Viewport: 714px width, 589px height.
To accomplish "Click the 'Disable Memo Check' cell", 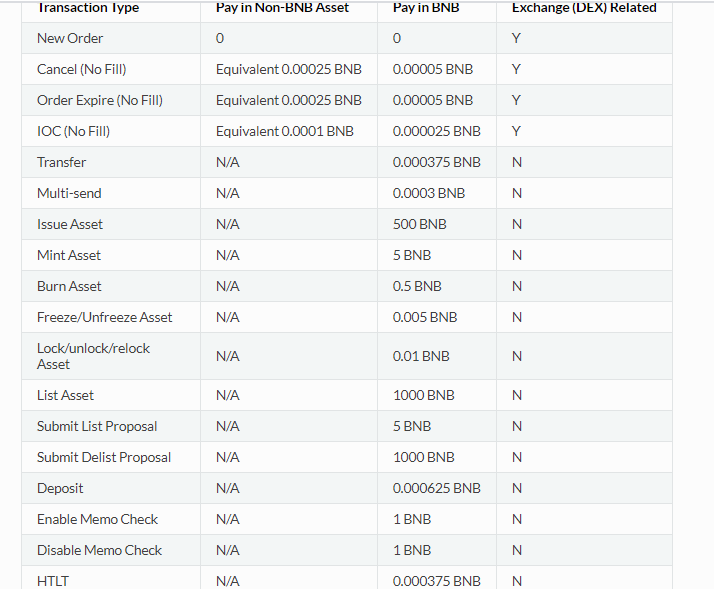I will 99,550.
